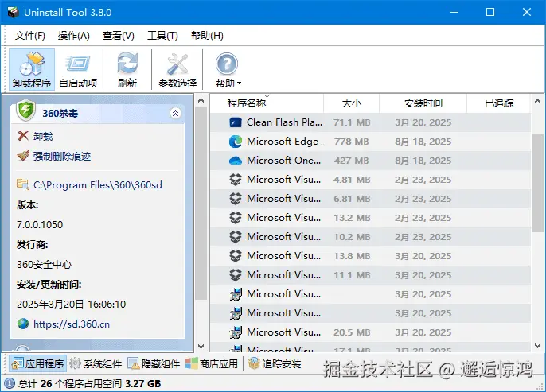Click the 7.0.0.1050 version value
Screen dimensions: 546x392
pyautogui.click(x=40, y=225)
